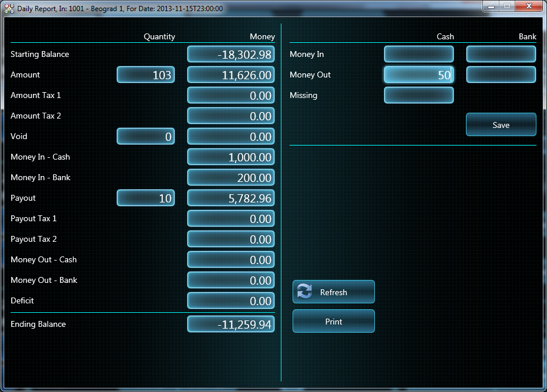The height and width of the screenshot is (392, 547).
Task: Select Money In - Bank value 200.00
Action: [x=231, y=178]
